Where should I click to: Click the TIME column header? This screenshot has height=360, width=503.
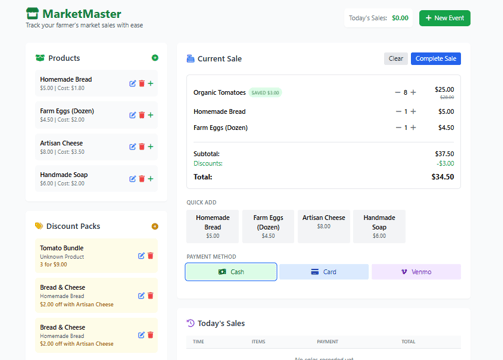(x=198, y=342)
